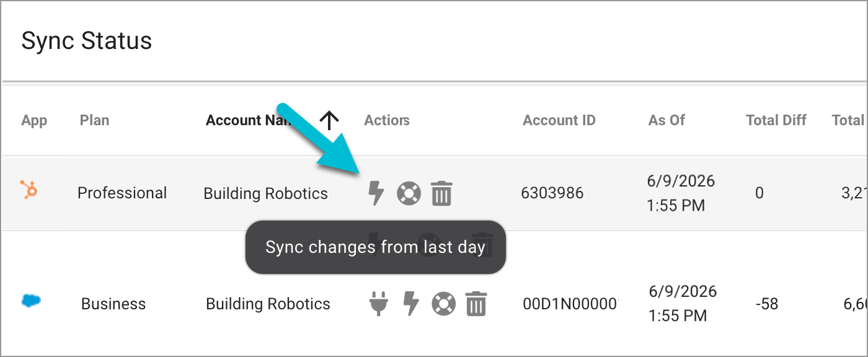
Task: Click the HubSpot app icon
Action: 29,189
